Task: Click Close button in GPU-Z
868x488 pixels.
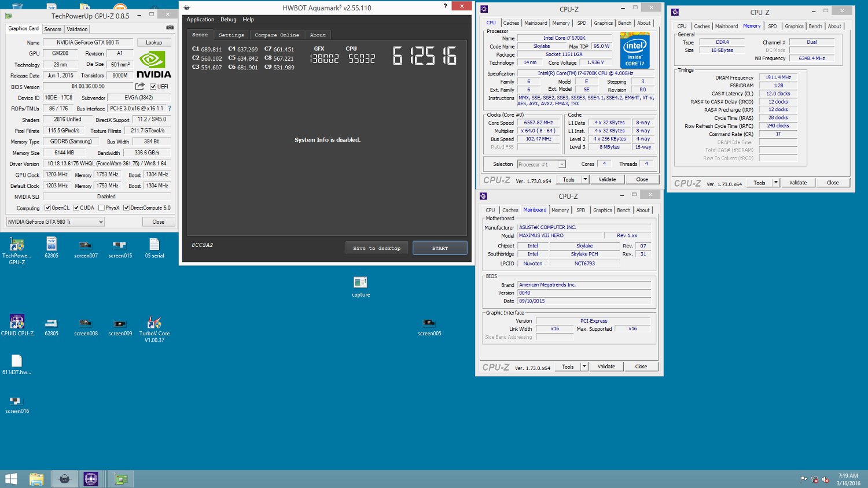Action: tap(158, 221)
